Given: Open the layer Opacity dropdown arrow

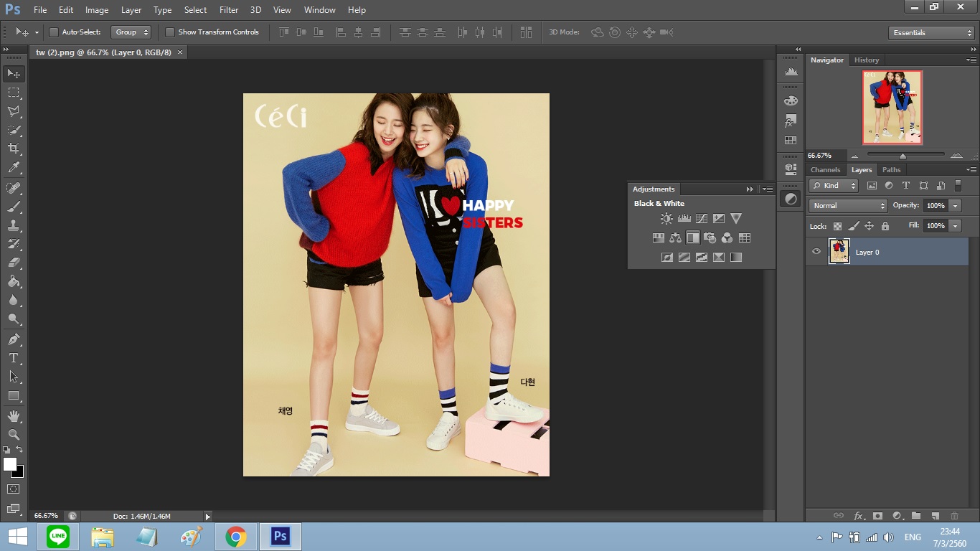Looking at the screenshot, I should pos(955,206).
